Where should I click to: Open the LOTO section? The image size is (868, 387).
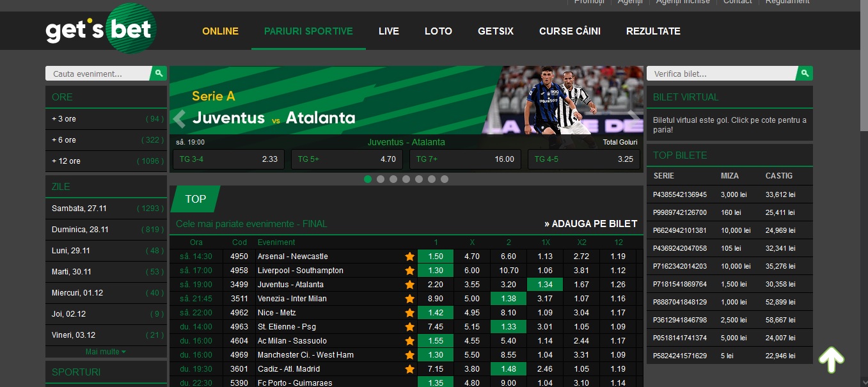[438, 31]
